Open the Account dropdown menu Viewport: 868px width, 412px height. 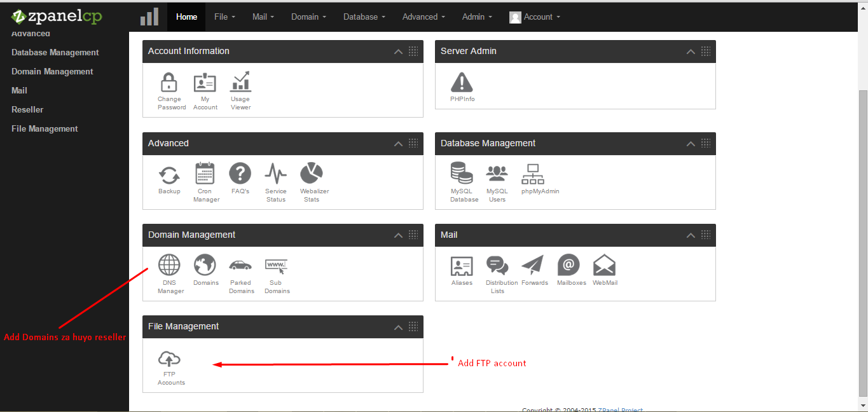coord(535,17)
